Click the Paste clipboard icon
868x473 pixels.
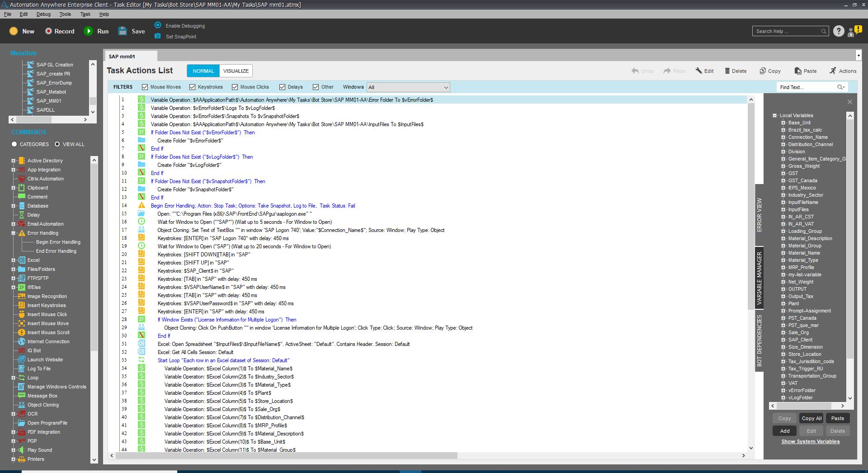click(x=797, y=71)
